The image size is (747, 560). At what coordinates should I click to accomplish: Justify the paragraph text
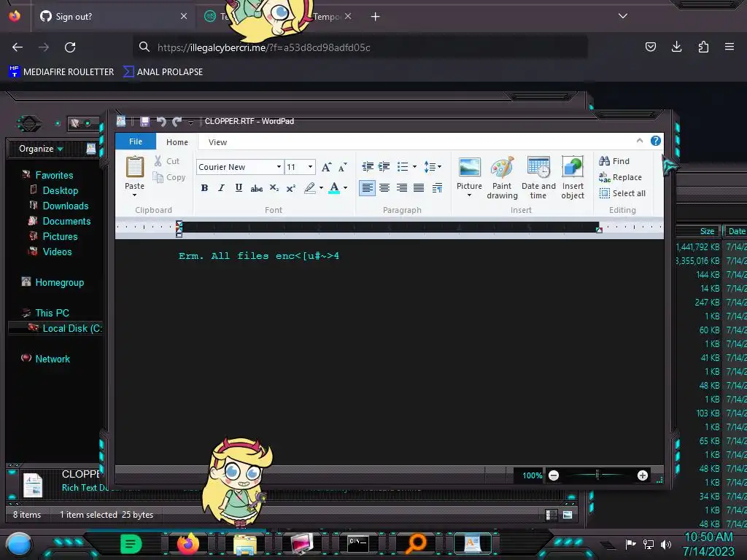(x=419, y=188)
